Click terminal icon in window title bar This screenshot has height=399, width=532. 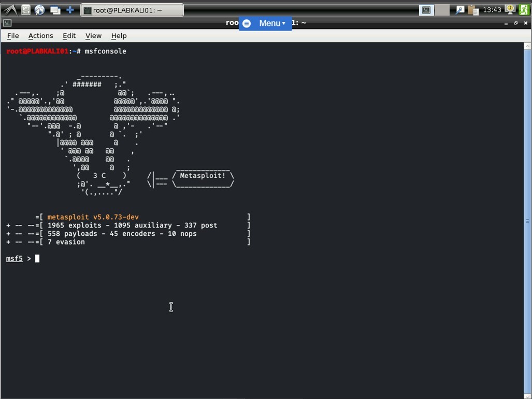[7, 23]
